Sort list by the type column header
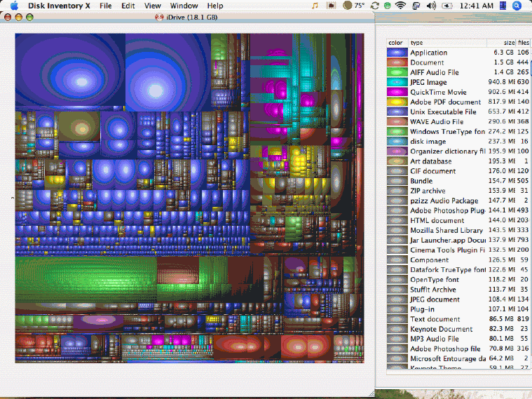This screenshot has height=399, width=532. pyautogui.click(x=447, y=43)
